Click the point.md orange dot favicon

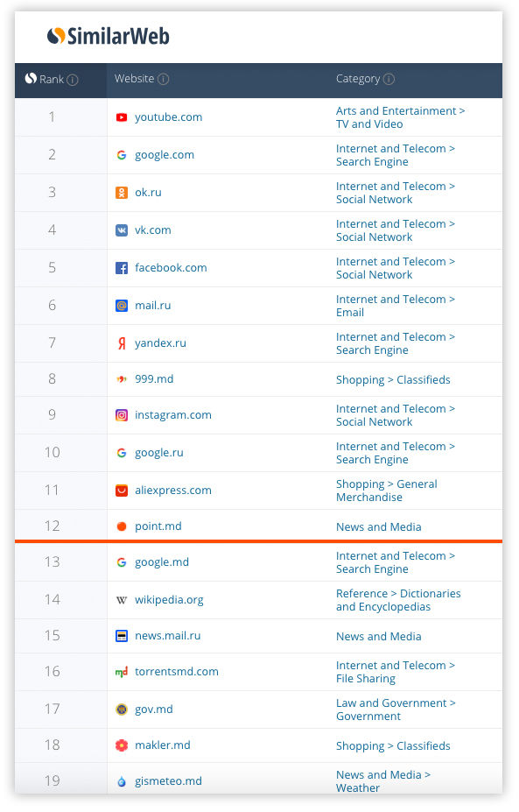[x=122, y=526]
